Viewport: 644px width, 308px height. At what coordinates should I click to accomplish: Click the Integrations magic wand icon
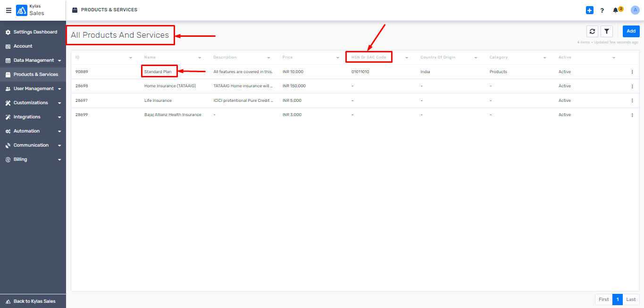coord(8,117)
